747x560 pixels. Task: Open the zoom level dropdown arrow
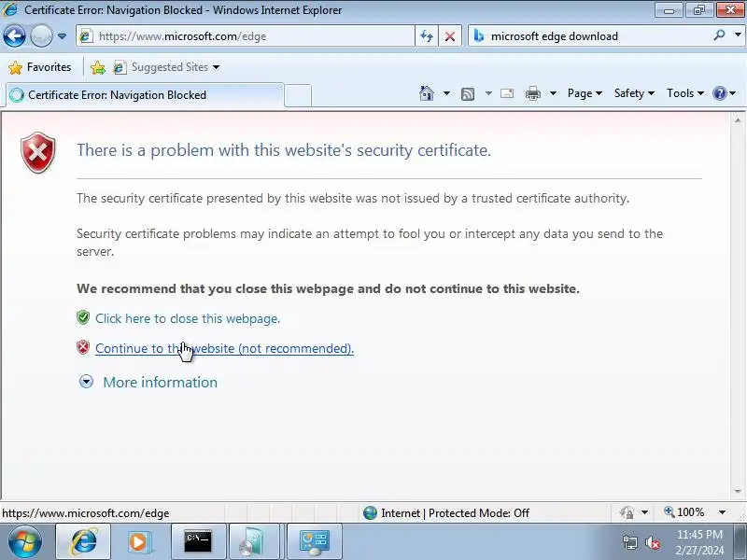(x=722, y=512)
